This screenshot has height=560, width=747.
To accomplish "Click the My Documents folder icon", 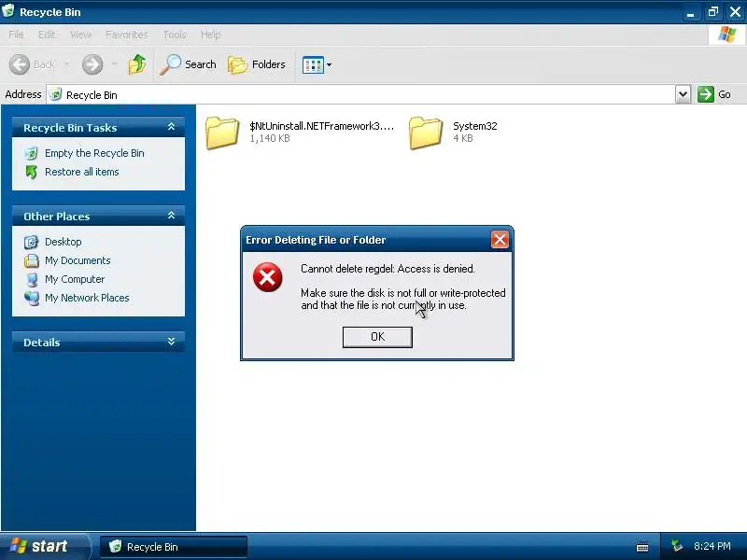I will click(x=32, y=260).
